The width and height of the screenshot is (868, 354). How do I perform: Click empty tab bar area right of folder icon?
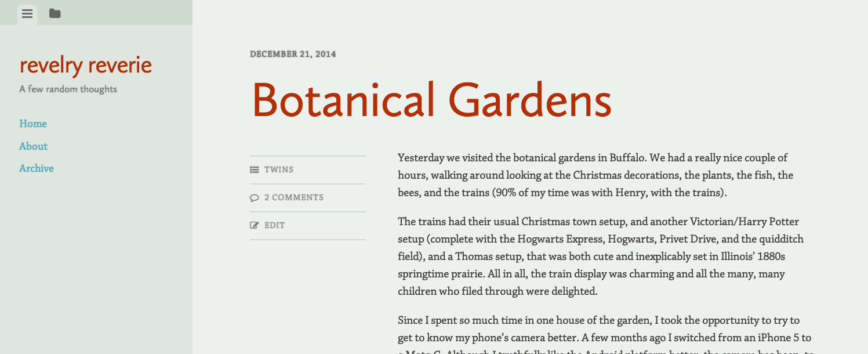128,13
